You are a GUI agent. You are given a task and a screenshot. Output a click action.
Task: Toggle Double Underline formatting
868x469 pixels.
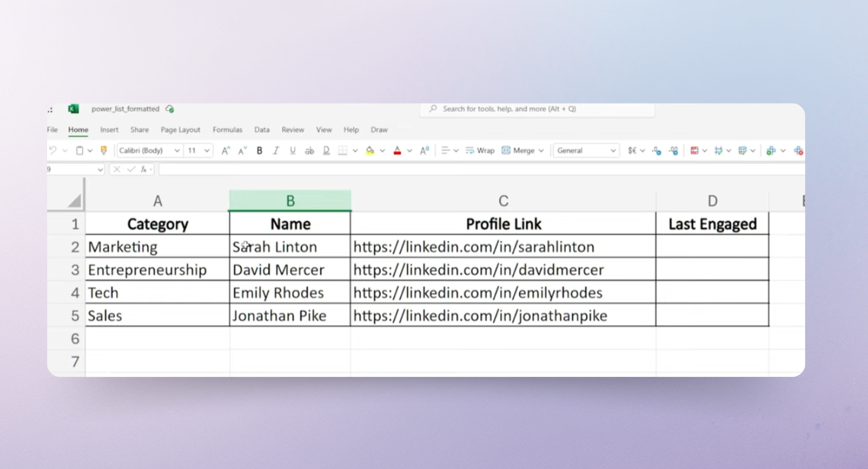[326, 150]
